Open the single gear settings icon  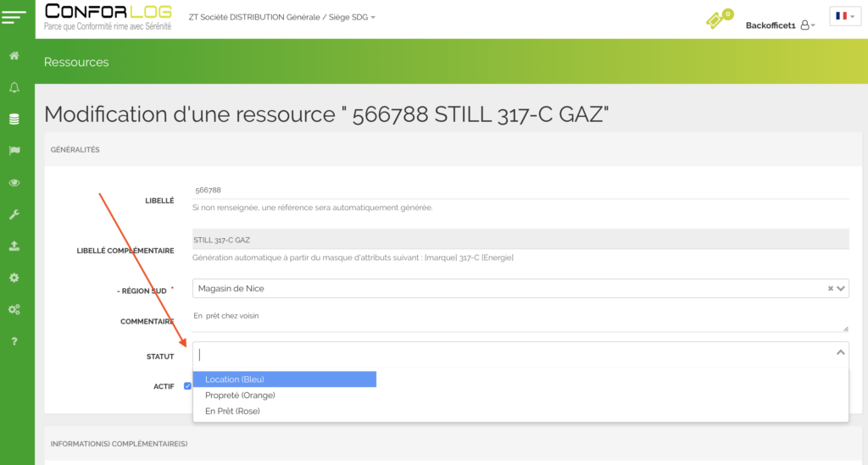point(14,278)
